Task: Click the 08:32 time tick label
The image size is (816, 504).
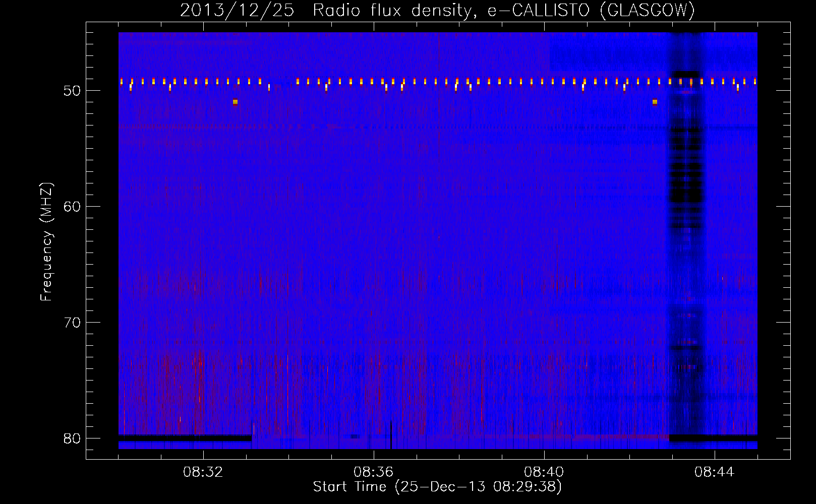Action: point(203,472)
